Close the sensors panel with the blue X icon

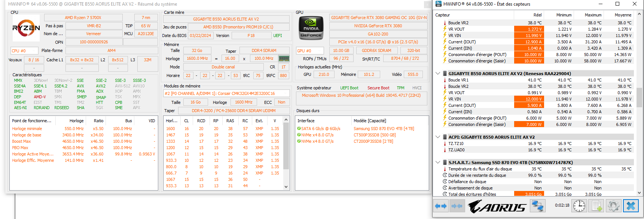[631, 206]
